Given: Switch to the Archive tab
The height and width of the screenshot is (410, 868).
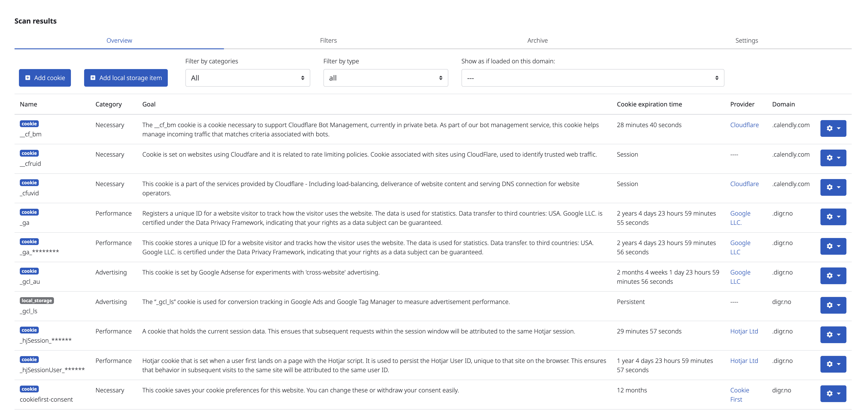Looking at the screenshot, I should (x=537, y=40).
